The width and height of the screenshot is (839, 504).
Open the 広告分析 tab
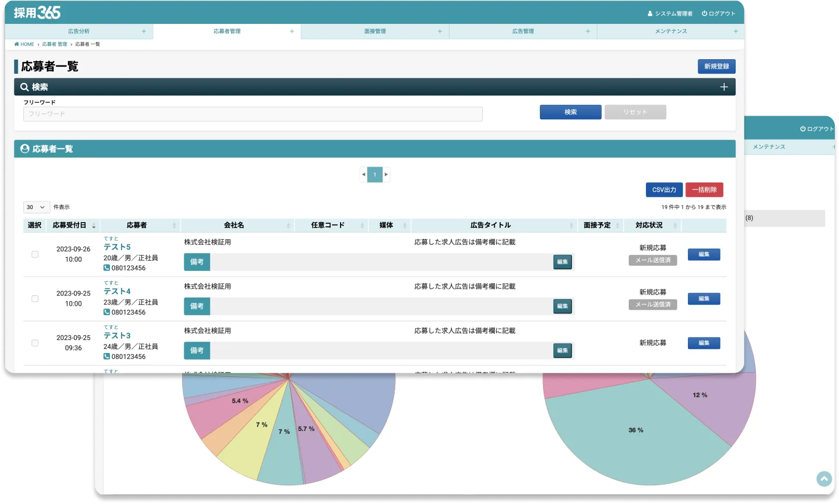79,31
